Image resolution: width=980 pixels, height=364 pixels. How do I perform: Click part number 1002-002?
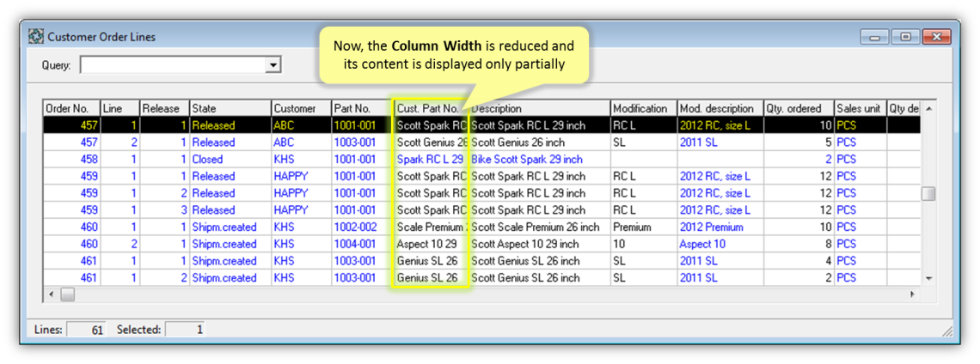tap(363, 227)
